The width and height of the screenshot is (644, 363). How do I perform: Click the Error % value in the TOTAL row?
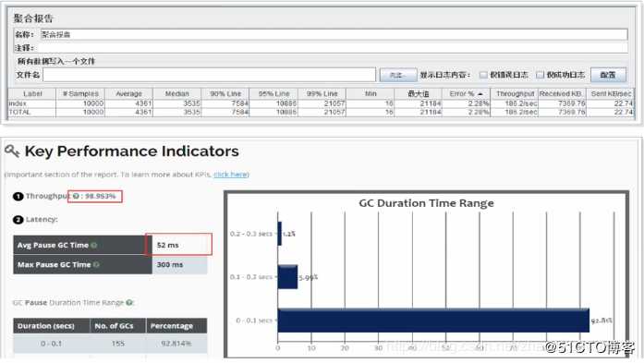(467, 112)
